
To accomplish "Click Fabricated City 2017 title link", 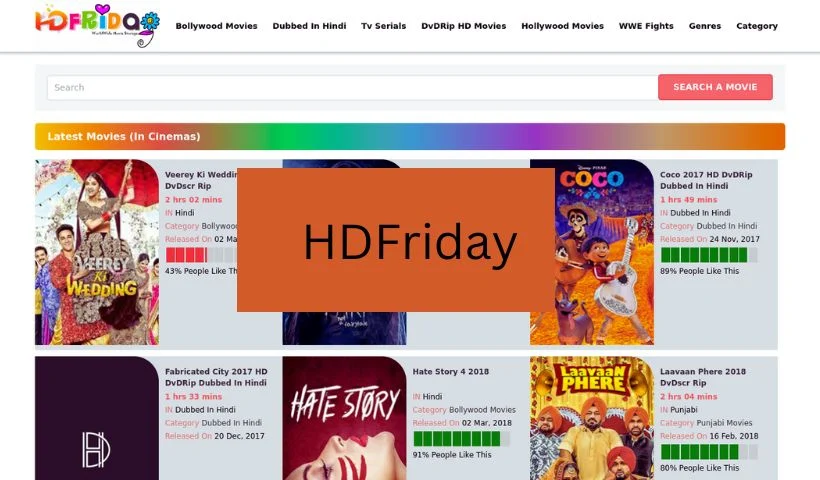I will (x=216, y=377).
